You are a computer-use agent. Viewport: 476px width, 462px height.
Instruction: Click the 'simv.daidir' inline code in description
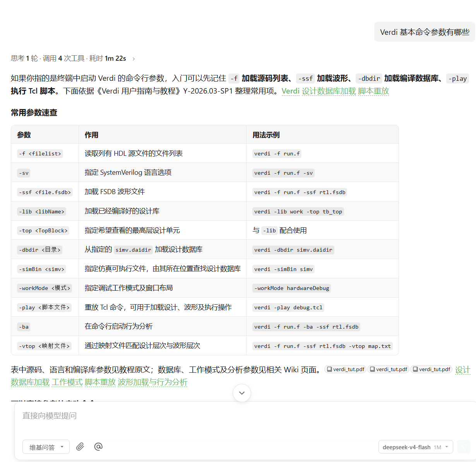[133, 250]
